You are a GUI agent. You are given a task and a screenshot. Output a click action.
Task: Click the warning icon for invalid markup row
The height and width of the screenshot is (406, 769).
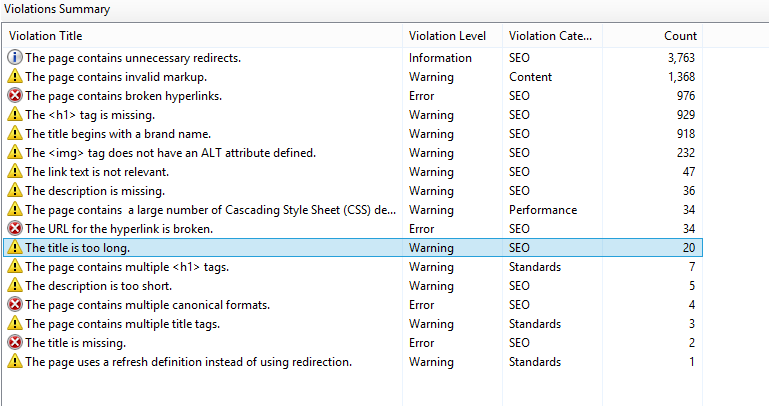coord(15,76)
